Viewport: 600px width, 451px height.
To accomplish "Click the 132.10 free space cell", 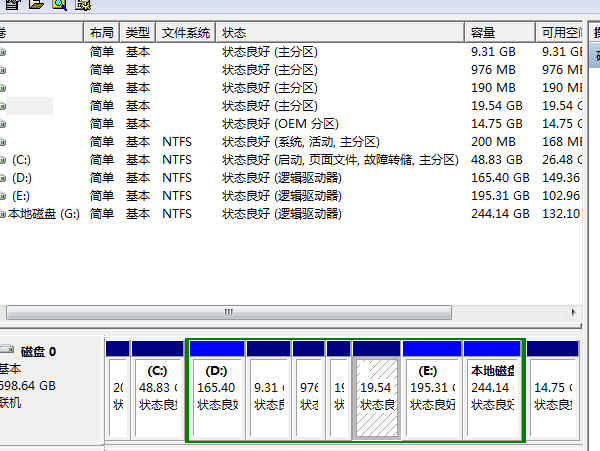I will 561,213.
